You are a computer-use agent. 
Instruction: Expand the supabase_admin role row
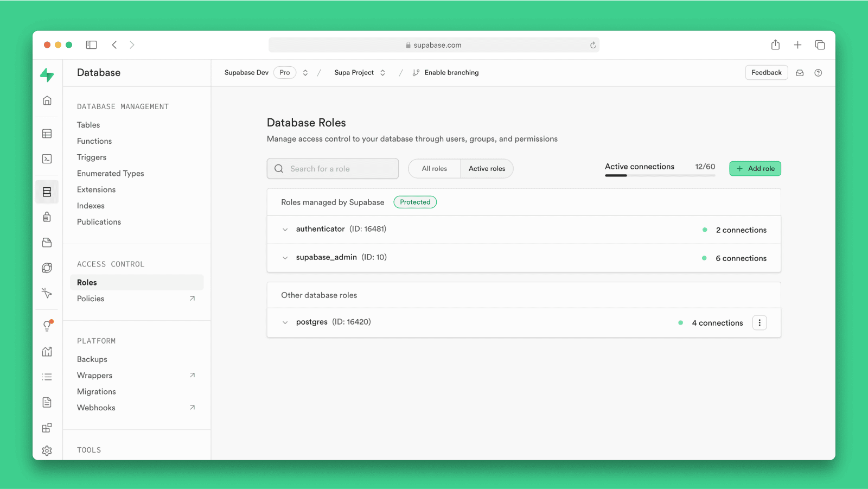285,258
